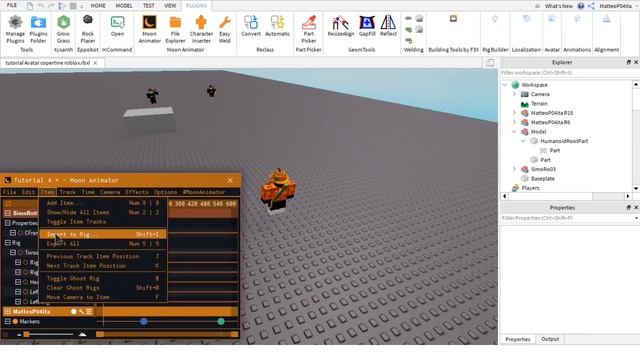Open the Manage Plugins tool
Image resolution: width=640 pixels, height=360 pixels.
(16, 29)
